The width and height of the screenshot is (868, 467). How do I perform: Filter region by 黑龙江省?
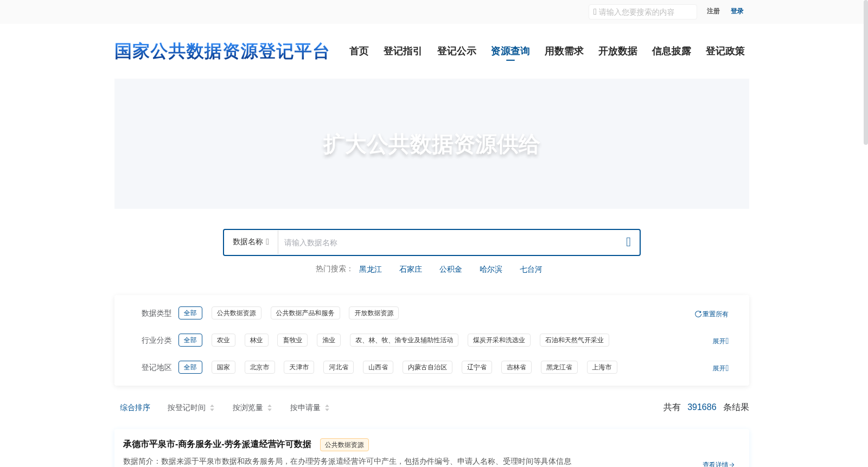pyautogui.click(x=559, y=367)
